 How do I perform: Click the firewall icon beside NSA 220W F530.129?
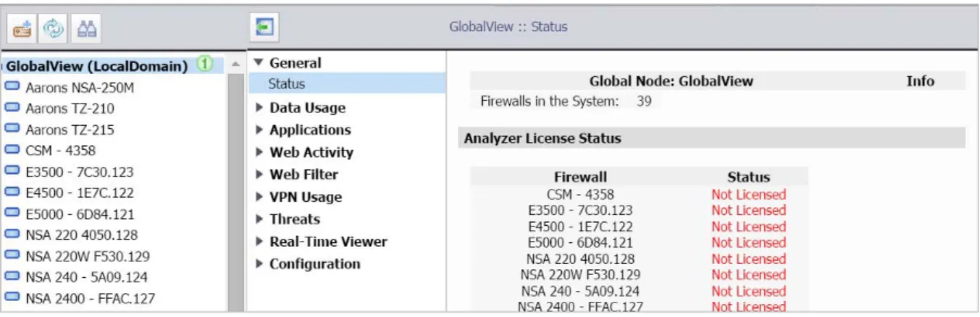tap(12, 255)
